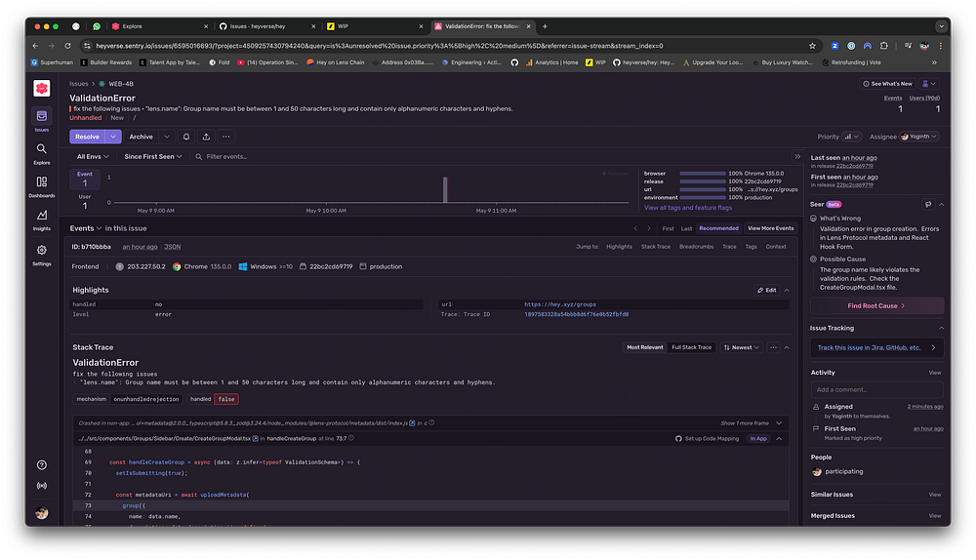976x560 pixels.
Task: Switch to Issues heyverse/hey browser tab
Action: (x=266, y=26)
